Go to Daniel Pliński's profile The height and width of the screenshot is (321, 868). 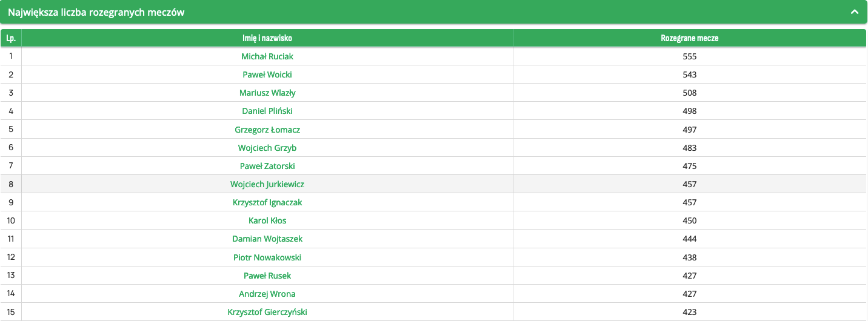[x=267, y=111]
